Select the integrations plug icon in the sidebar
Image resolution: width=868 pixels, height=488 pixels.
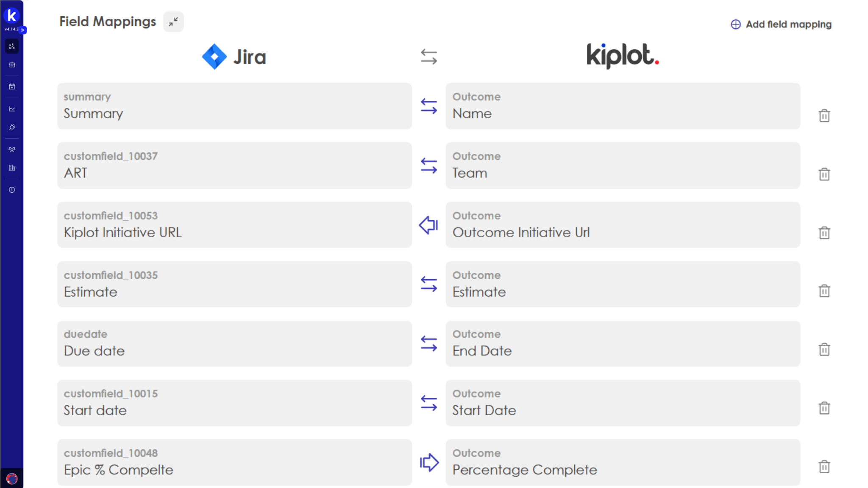[12, 127]
